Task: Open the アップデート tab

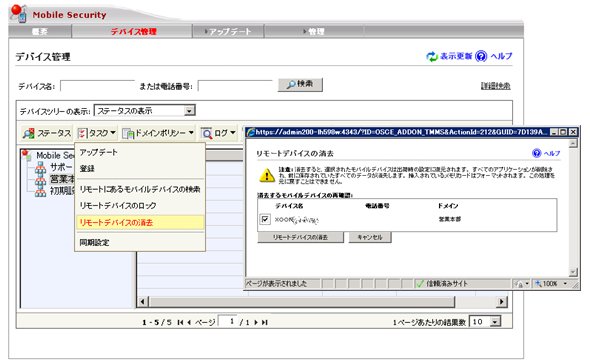Action: [x=228, y=32]
